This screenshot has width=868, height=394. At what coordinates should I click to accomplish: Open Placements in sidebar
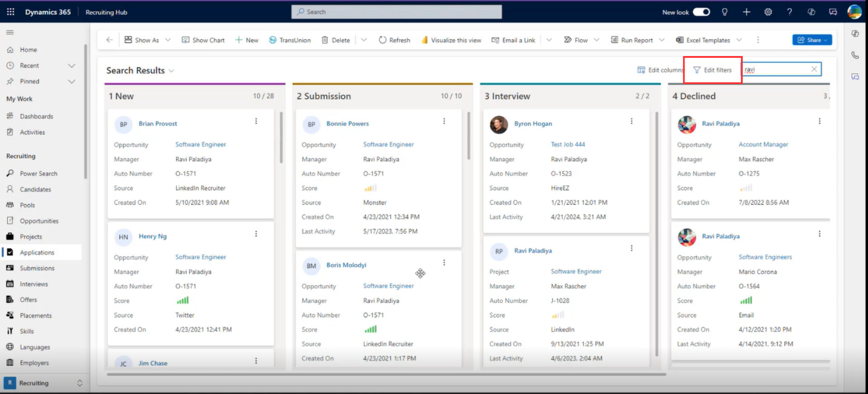coord(36,315)
